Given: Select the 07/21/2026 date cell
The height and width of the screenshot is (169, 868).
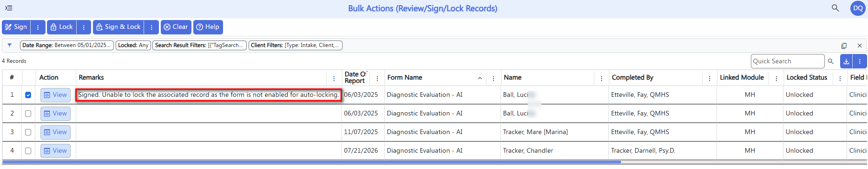Looking at the screenshot, I should tap(361, 151).
